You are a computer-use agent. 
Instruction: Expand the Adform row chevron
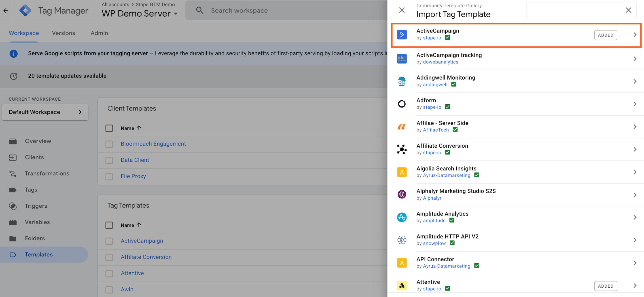point(635,104)
